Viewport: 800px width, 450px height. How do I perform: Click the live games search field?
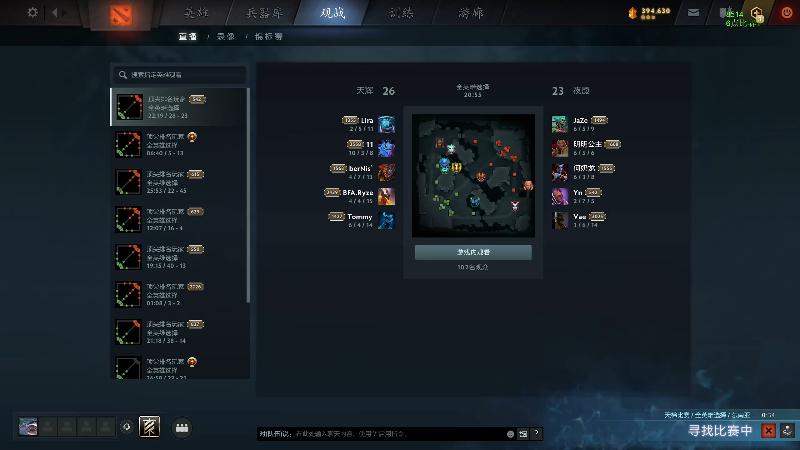click(x=179, y=74)
